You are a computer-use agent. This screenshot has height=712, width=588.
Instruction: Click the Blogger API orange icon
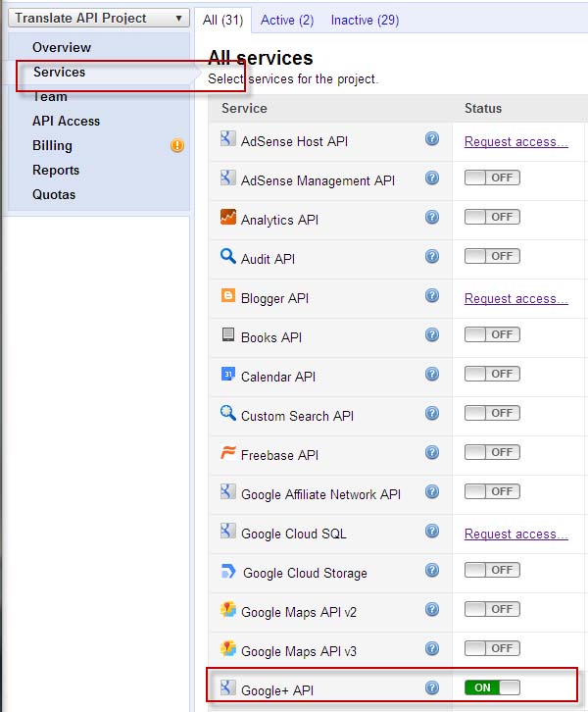click(227, 295)
